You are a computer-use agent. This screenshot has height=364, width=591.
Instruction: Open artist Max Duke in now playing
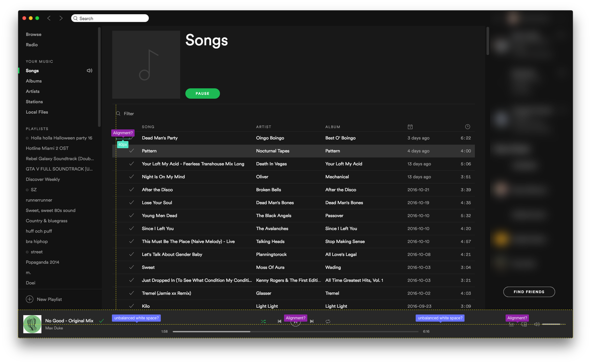pos(54,328)
